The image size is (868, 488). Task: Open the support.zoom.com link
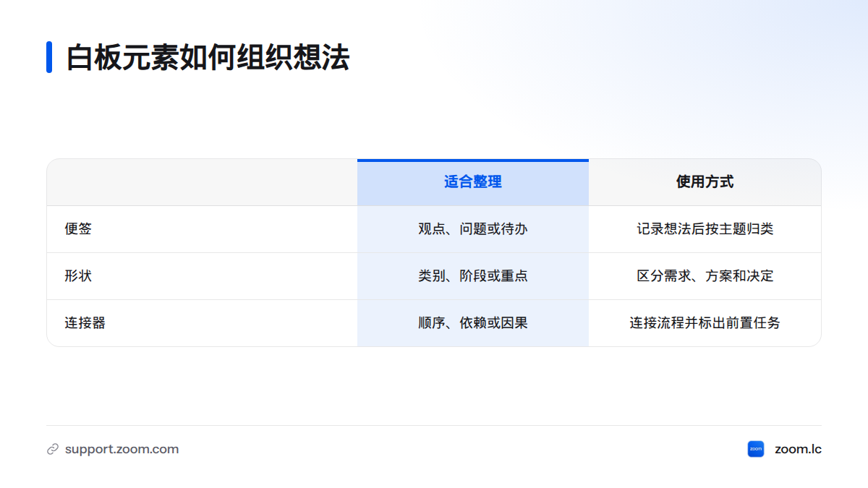[x=122, y=449]
